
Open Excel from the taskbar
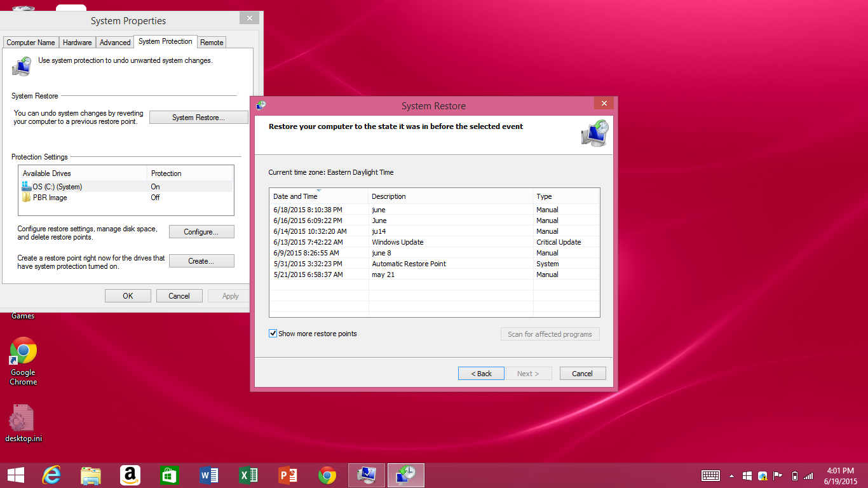(248, 475)
